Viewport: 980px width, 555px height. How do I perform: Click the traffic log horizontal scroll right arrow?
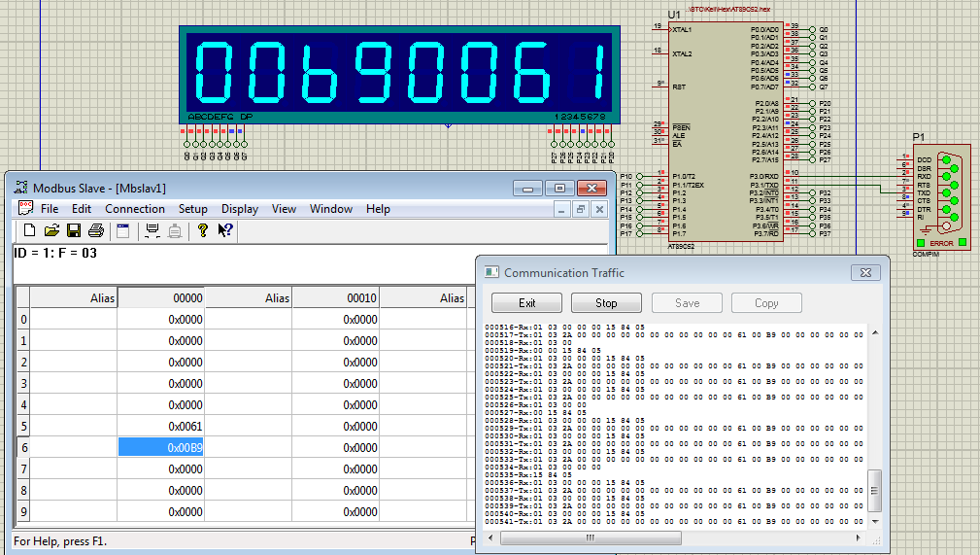[859, 538]
